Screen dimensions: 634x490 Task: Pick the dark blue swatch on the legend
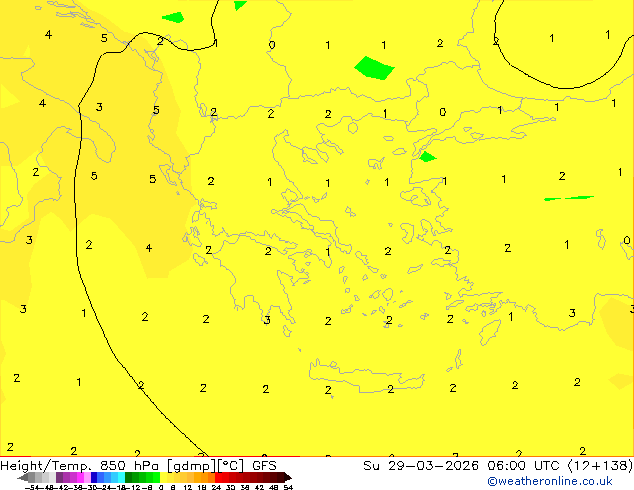(94, 477)
